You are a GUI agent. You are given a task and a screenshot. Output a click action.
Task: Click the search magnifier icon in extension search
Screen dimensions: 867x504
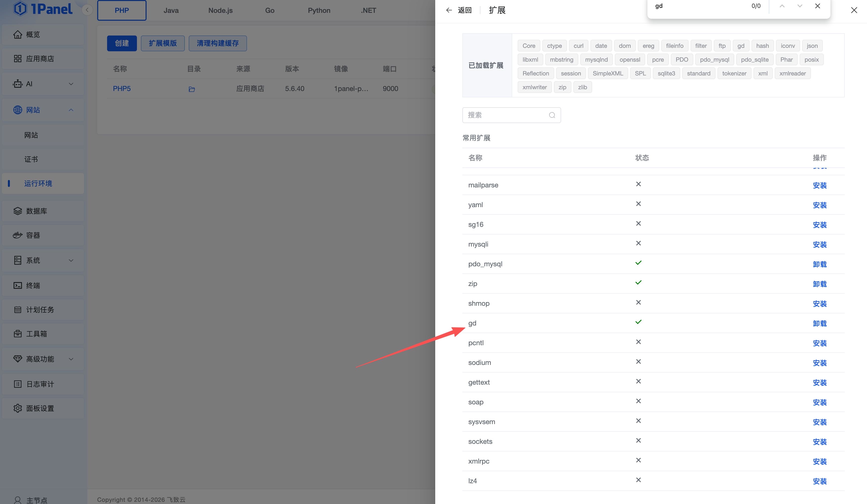pos(552,115)
